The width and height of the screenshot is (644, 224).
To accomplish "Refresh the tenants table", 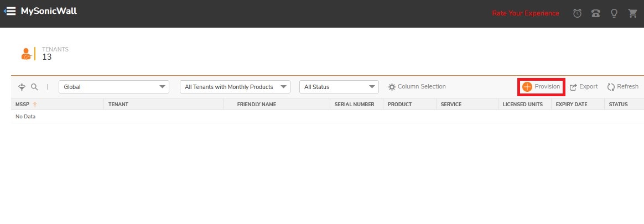I will (x=622, y=87).
